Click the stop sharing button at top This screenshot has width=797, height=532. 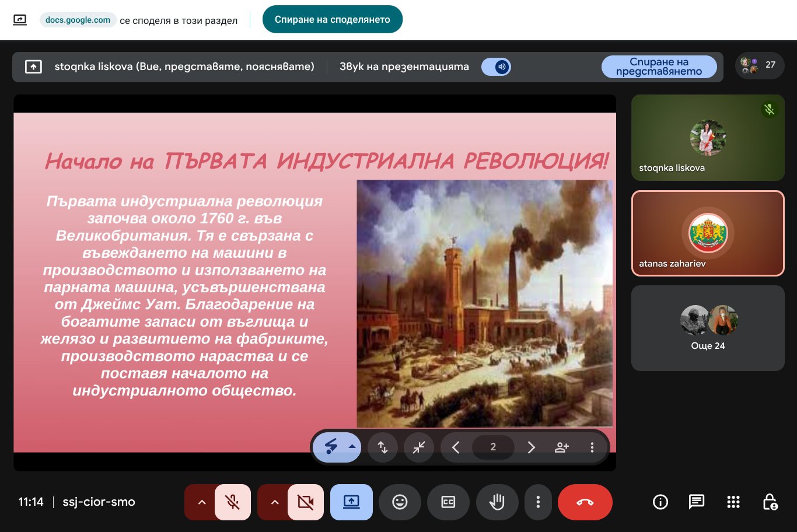point(332,19)
